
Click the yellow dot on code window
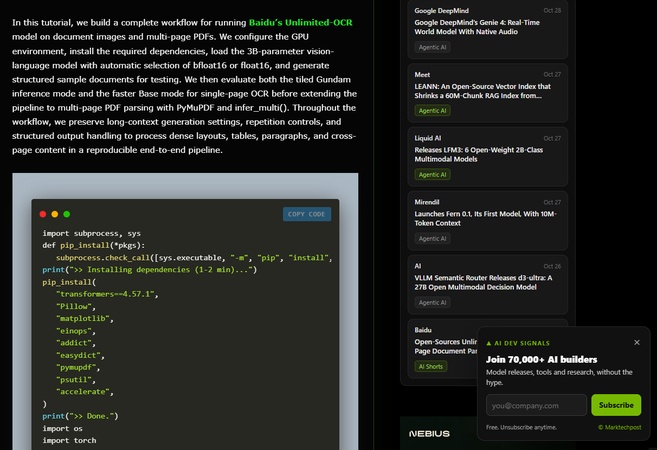point(54,214)
